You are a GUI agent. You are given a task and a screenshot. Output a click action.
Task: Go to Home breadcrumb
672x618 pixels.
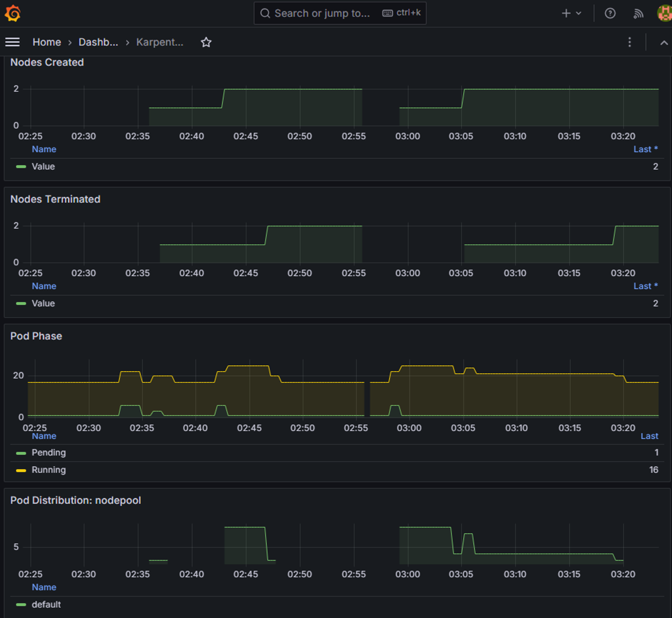[47, 42]
